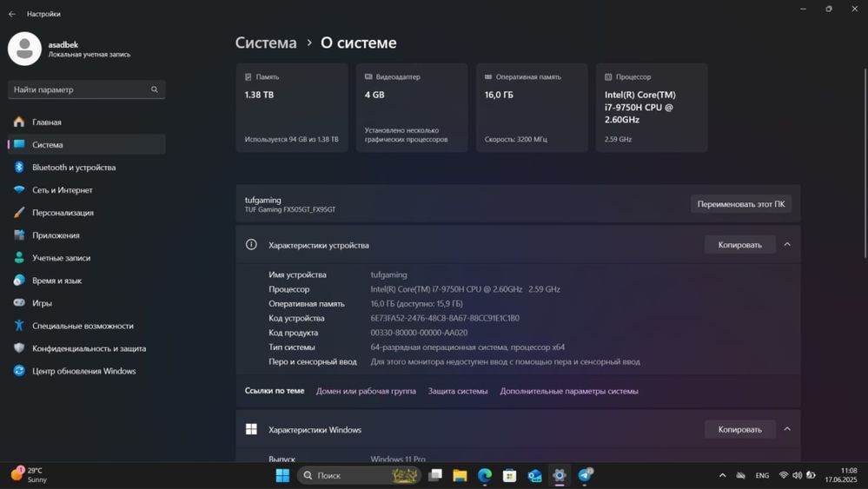Click the Специальные возможности accessibility icon
Image resolution: width=868 pixels, height=489 pixels.
point(19,326)
